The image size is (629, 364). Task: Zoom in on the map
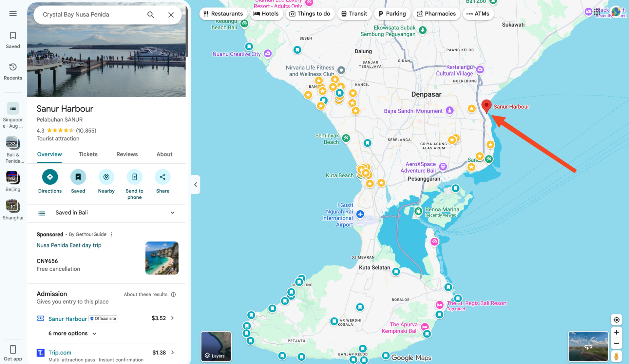pyautogui.click(x=617, y=332)
